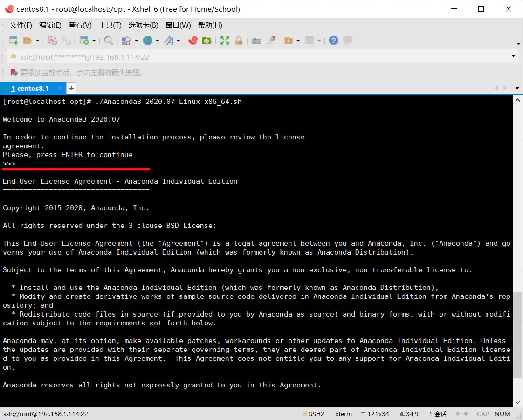523x420 pixels.
Task: Add a new tab with plus button
Action: [x=71, y=89]
